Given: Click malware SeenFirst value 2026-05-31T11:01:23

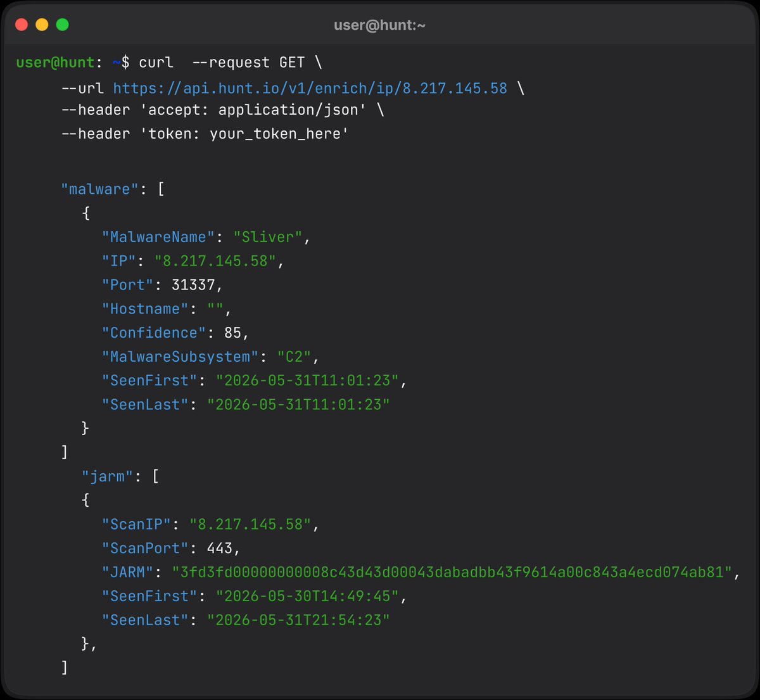Looking at the screenshot, I should tap(307, 381).
